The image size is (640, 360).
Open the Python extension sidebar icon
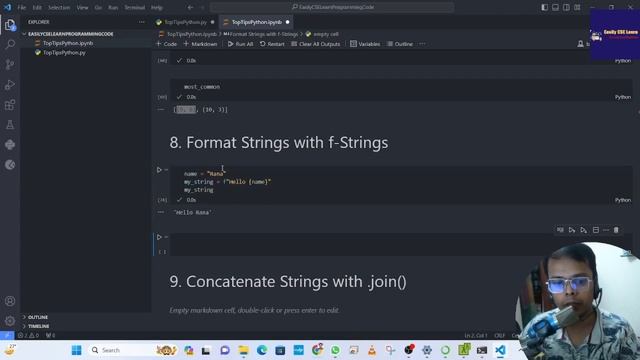pos(10,144)
